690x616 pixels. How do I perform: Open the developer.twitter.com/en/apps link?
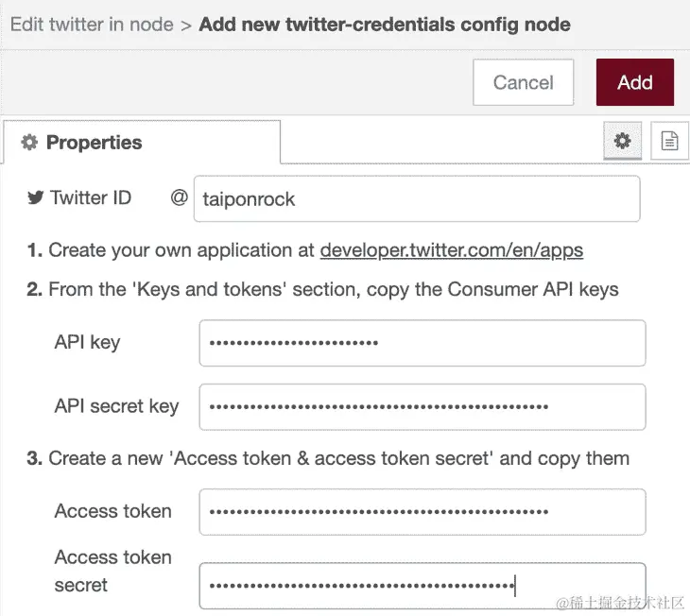pyautogui.click(x=452, y=250)
